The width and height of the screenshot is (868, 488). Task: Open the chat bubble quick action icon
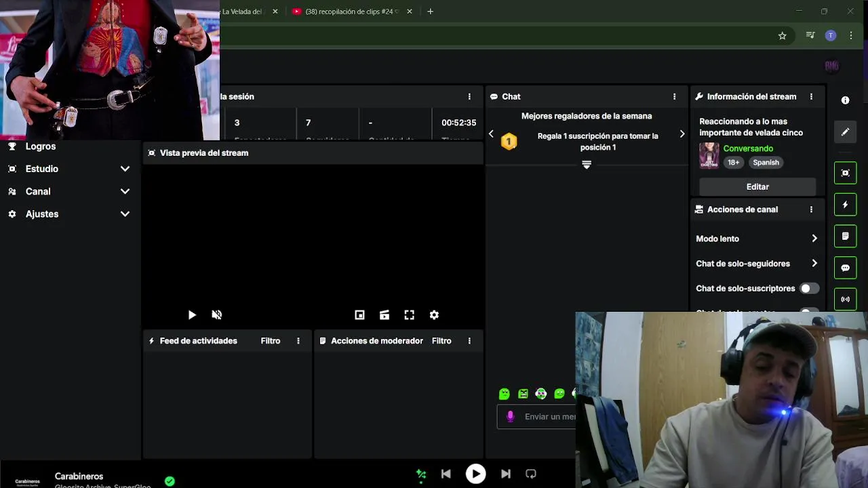pyautogui.click(x=845, y=268)
